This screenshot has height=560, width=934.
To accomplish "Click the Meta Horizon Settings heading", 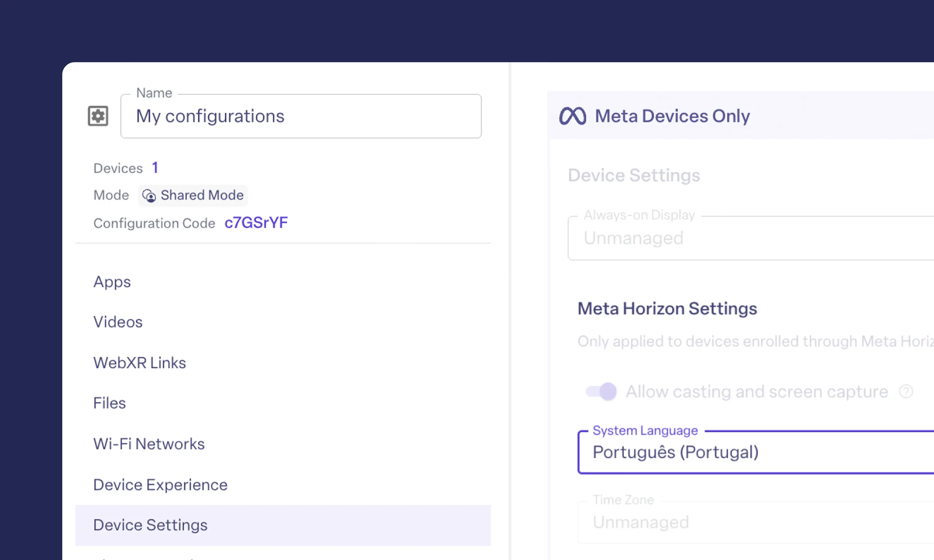I will tap(667, 309).
